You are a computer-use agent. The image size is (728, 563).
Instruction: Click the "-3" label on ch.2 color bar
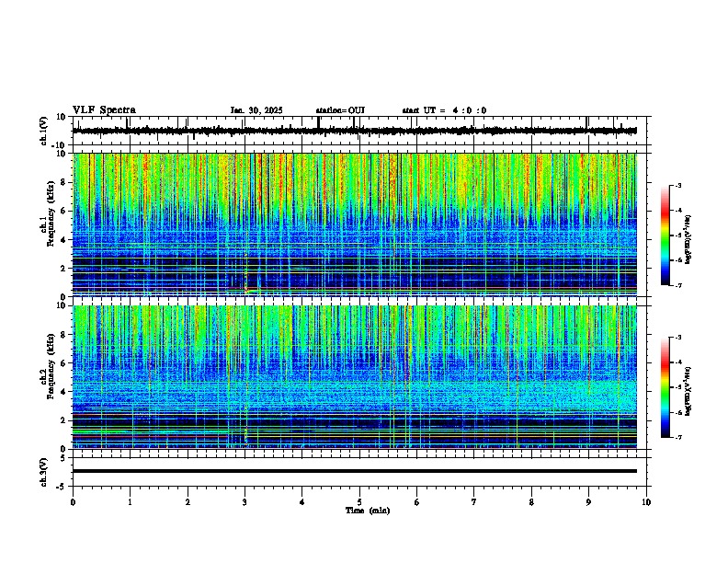point(678,338)
